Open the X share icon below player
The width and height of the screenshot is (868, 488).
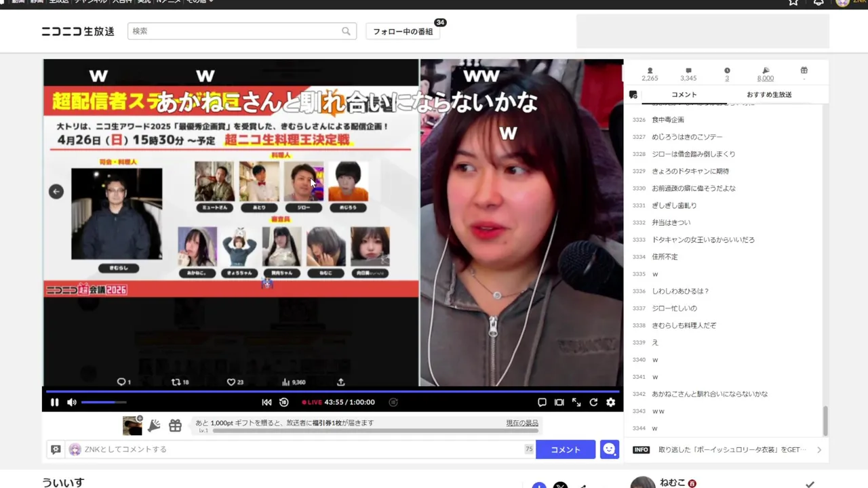point(560,485)
